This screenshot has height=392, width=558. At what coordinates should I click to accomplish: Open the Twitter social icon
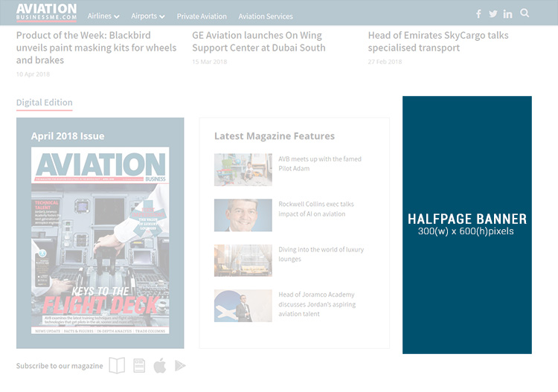[x=493, y=14]
